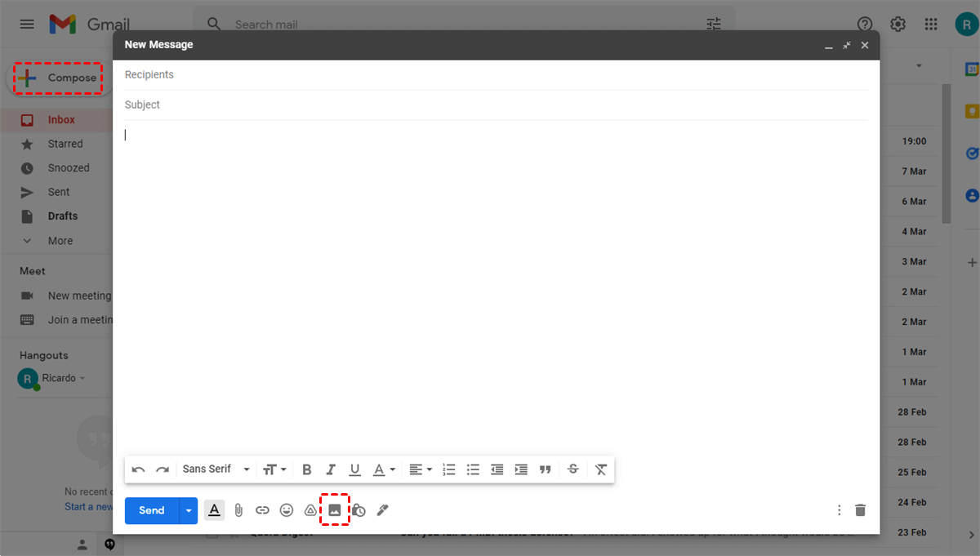Redo edit in formatting toolbar

(163, 469)
